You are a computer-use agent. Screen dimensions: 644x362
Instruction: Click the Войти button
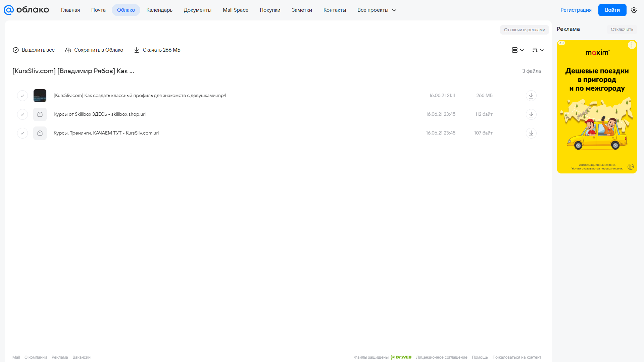click(x=612, y=10)
